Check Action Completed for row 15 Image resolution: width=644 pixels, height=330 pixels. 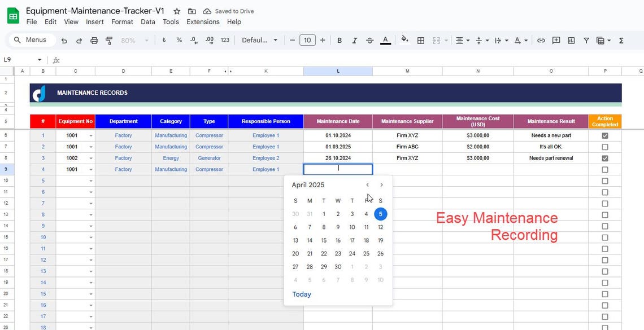click(605, 237)
